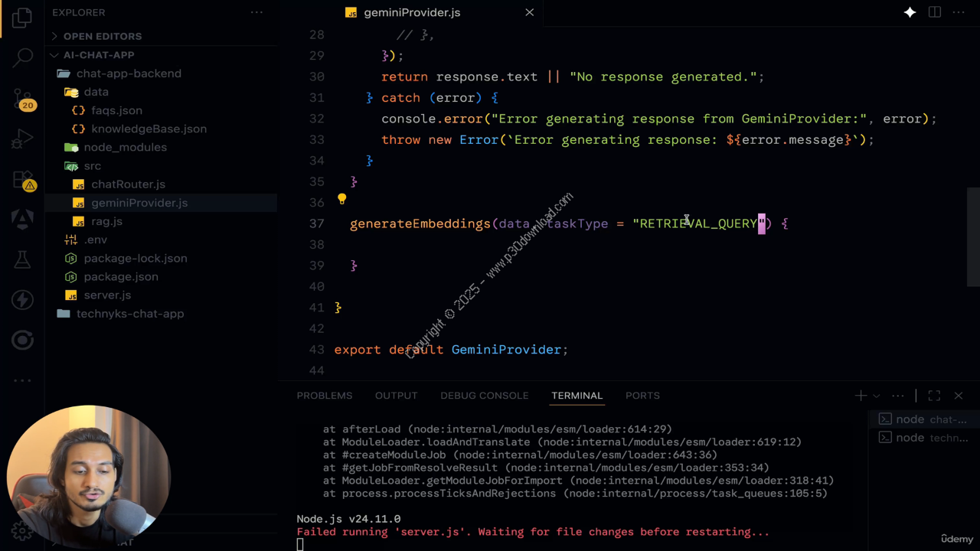Collapse the AI-CHAT-APP root folder
This screenshot has height=551, width=980.
98,55
